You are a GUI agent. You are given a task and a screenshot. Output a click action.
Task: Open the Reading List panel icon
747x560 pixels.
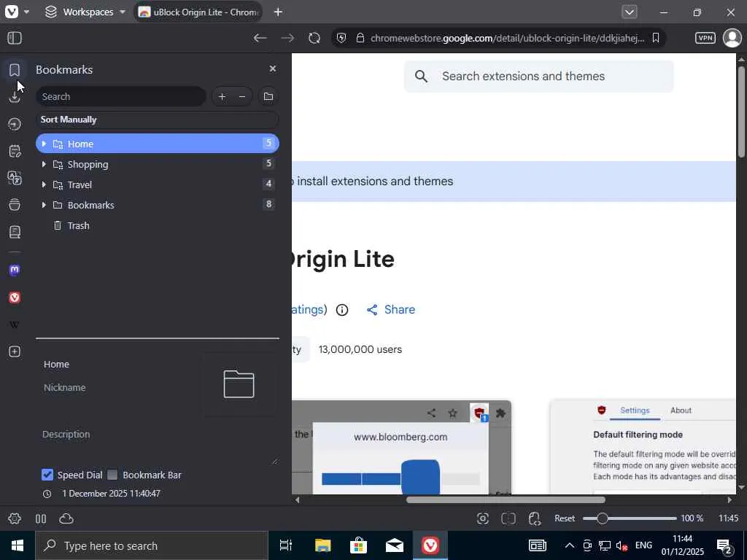pos(15,232)
